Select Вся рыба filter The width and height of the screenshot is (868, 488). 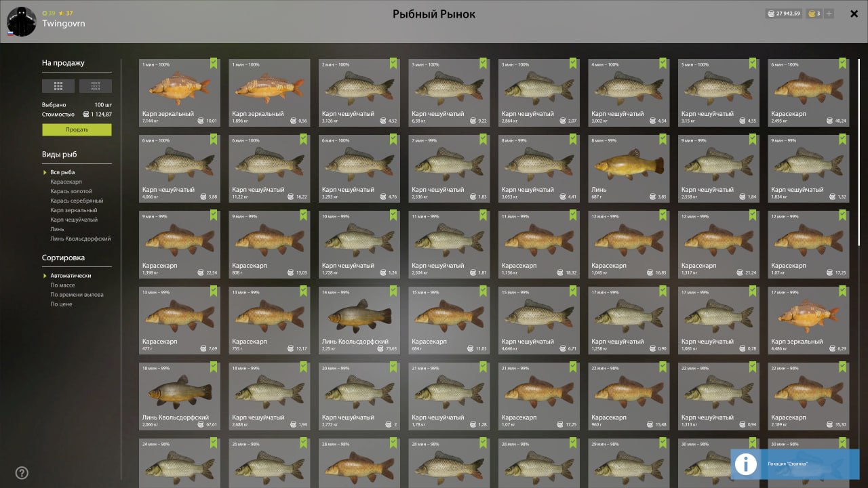tap(62, 172)
